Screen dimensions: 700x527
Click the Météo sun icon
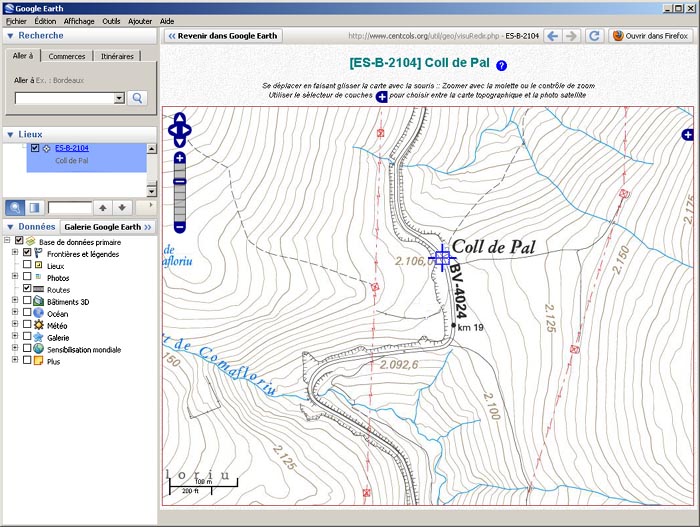pyautogui.click(x=38, y=325)
